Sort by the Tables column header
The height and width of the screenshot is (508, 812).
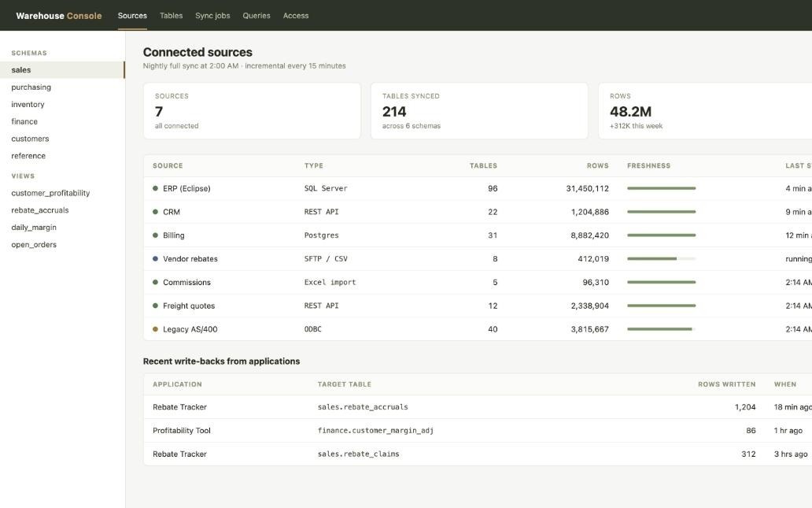[483, 165]
